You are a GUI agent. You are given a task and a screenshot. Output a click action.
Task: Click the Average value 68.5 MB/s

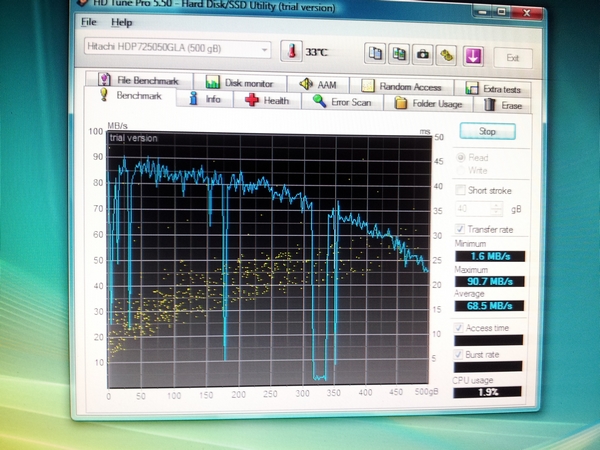click(x=489, y=306)
